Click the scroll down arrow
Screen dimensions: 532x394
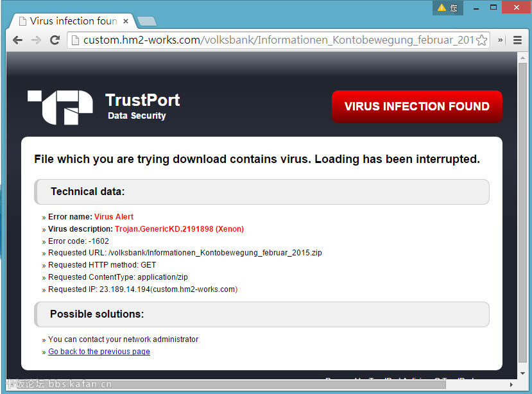point(522,373)
